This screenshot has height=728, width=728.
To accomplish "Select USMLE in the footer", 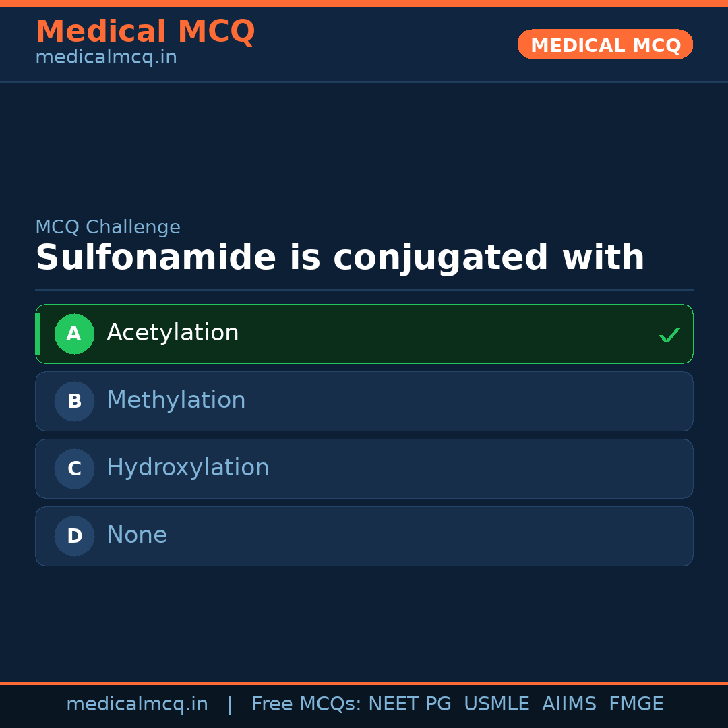I will pyautogui.click(x=496, y=704).
